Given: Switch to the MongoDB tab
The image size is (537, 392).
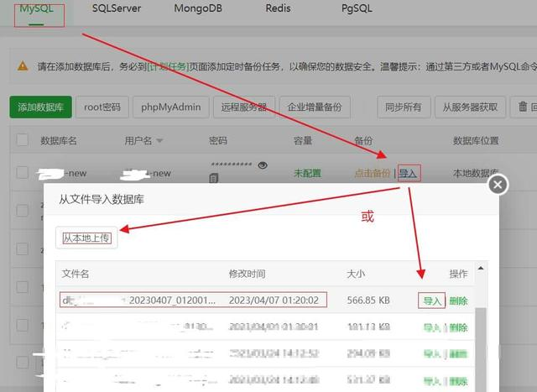Looking at the screenshot, I should (198, 8).
